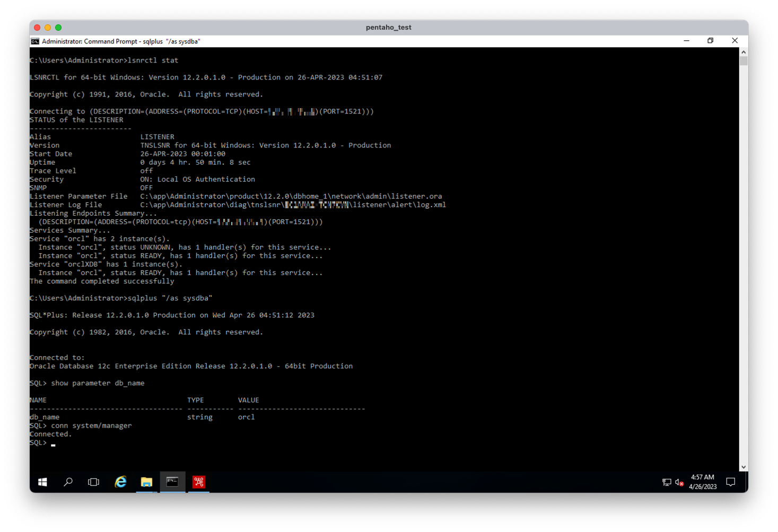Launch Internet Explorer from taskbar

pos(120,482)
